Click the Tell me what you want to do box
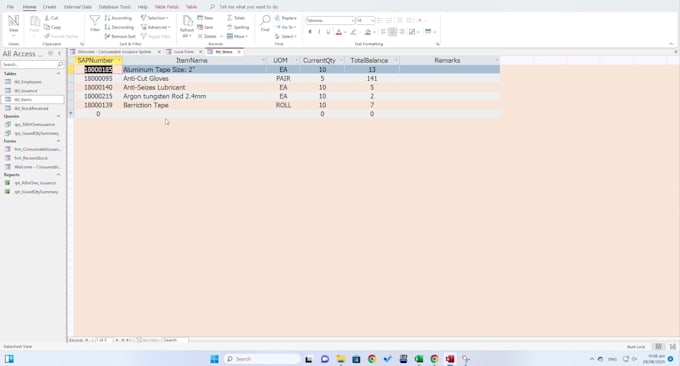 click(x=248, y=7)
